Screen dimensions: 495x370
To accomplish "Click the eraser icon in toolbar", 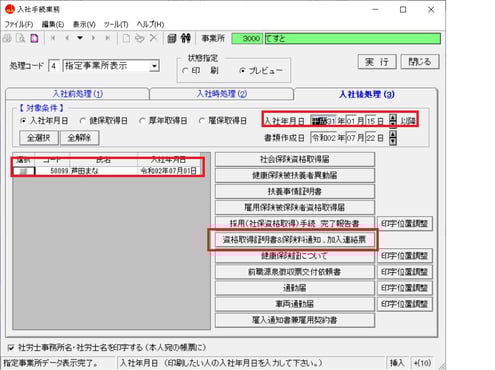I will coord(139,38).
